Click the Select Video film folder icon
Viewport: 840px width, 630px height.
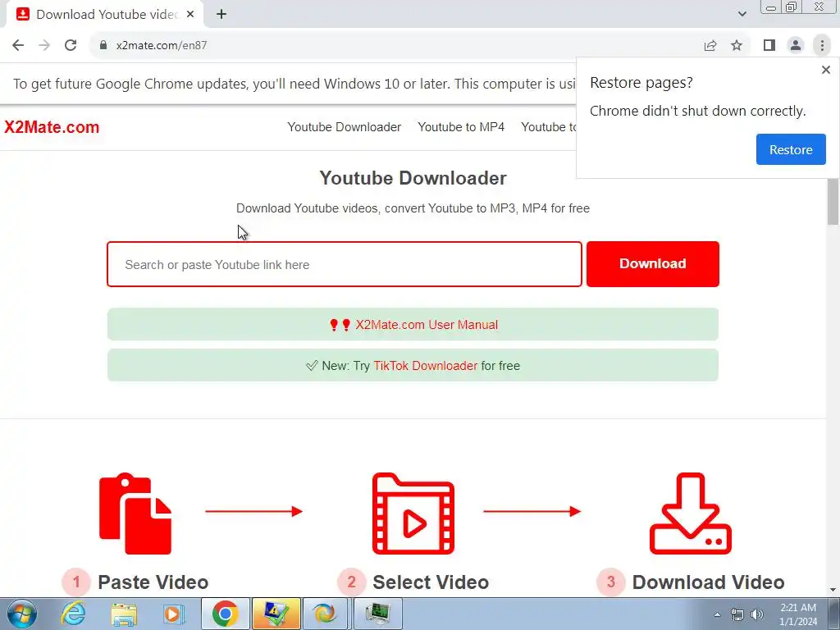point(413,514)
